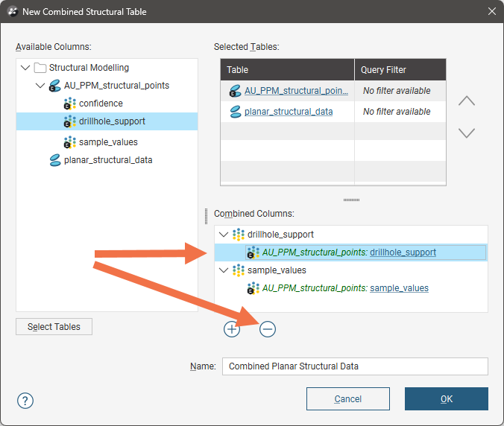The height and width of the screenshot is (426, 504).
Task: Click the confidence column icon in Available Columns
Action: [x=70, y=104]
